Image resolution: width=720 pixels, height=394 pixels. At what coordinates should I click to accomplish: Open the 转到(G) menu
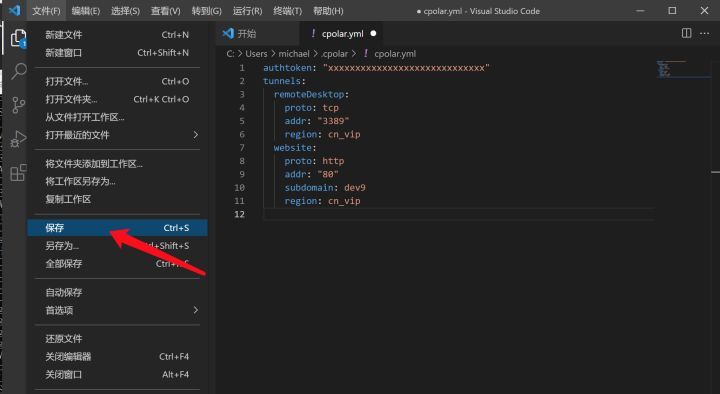pos(207,11)
